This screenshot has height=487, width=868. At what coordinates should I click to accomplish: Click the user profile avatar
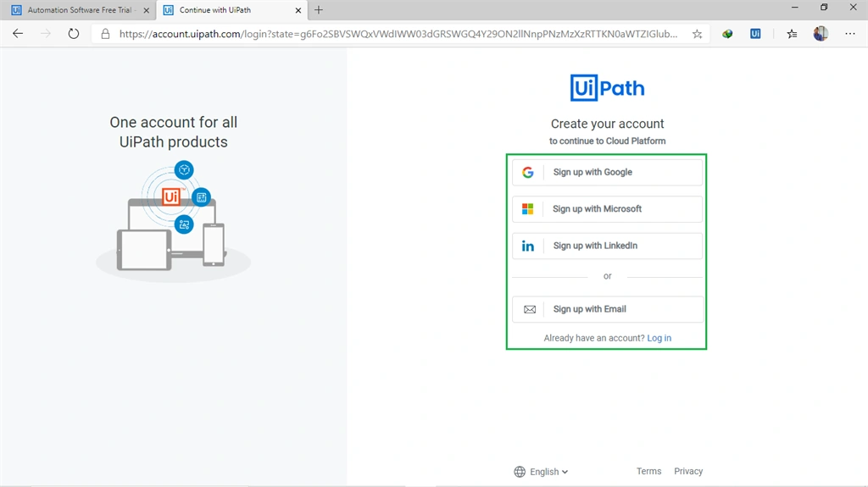821,34
